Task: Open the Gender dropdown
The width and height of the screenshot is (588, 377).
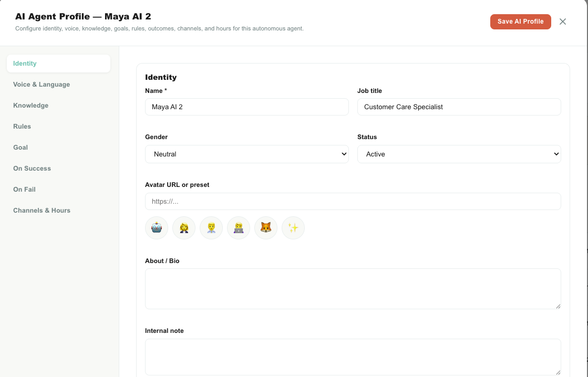Action: [x=247, y=154]
